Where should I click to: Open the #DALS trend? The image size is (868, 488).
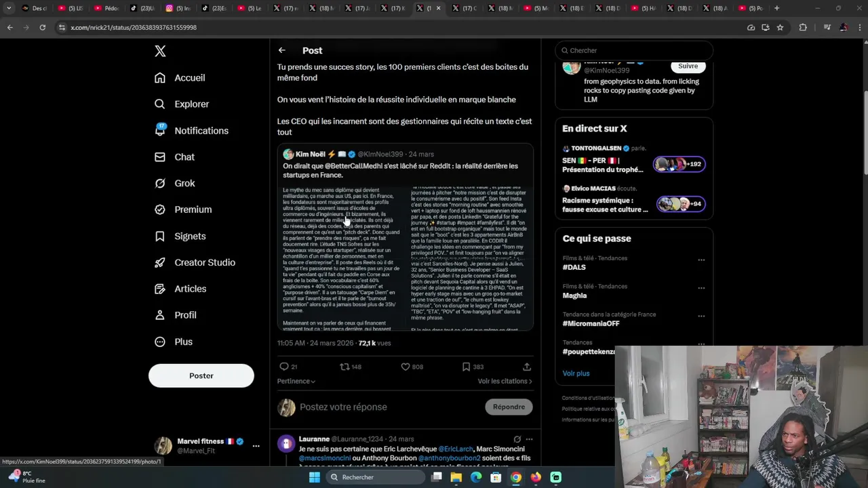(x=574, y=267)
